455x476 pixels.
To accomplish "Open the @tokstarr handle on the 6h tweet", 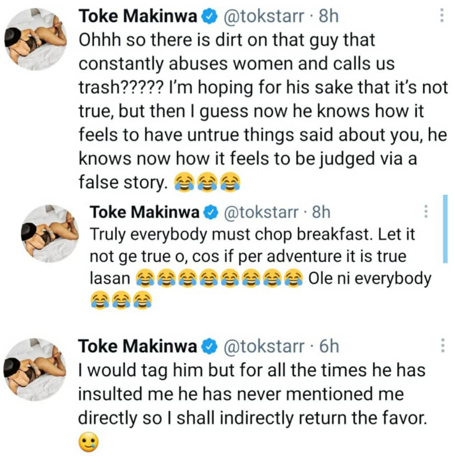I will pyautogui.click(x=264, y=346).
